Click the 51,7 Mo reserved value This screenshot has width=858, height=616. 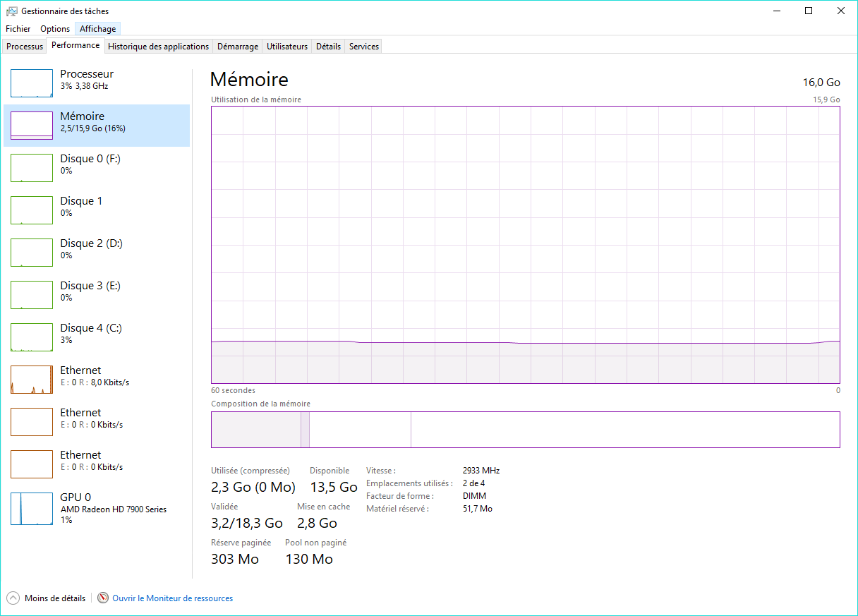pos(478,509)
